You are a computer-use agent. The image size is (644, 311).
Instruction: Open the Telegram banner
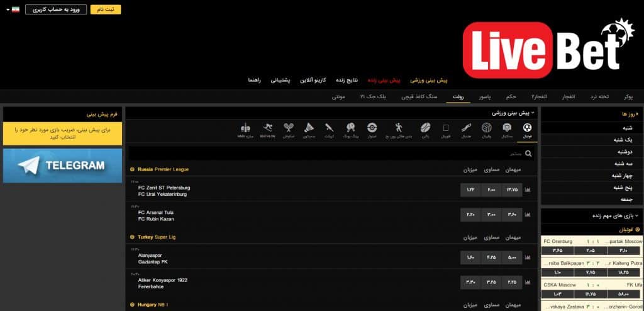(x=62, y=166)
